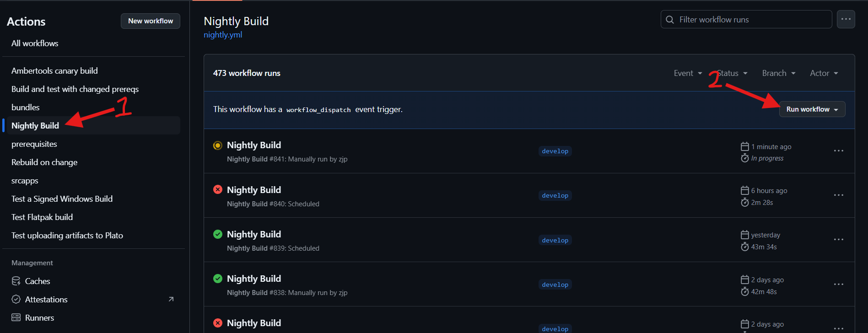868x333 pixels.
Task: Select All workflows in the sidebar
Action: [35, 43]
